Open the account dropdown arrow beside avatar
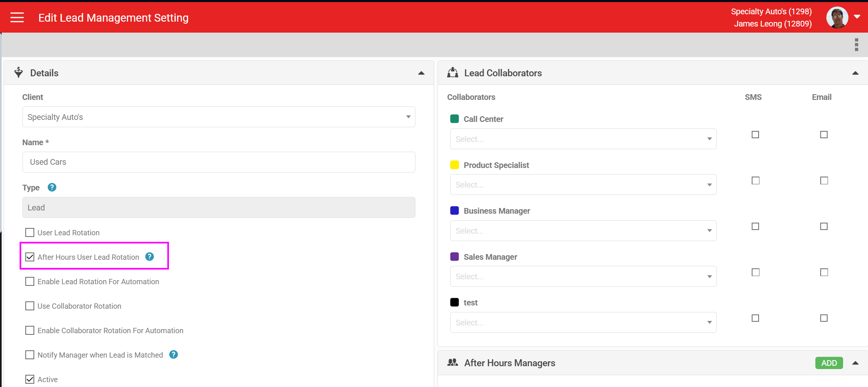This screenshot has height=387, width=868. (x=857, y=17)
